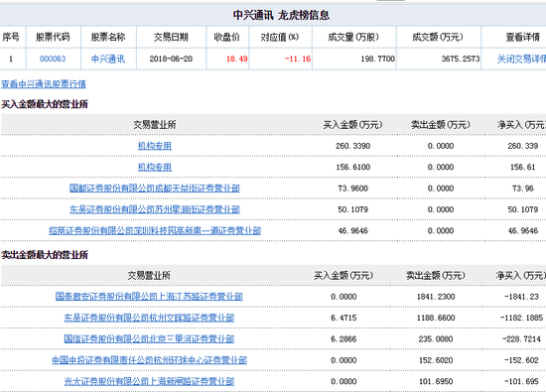The height and width of the screenshot is (392, 546).
Task: Open 查看中兴通讯股票行情 link
Action: [x=44, y=84]
